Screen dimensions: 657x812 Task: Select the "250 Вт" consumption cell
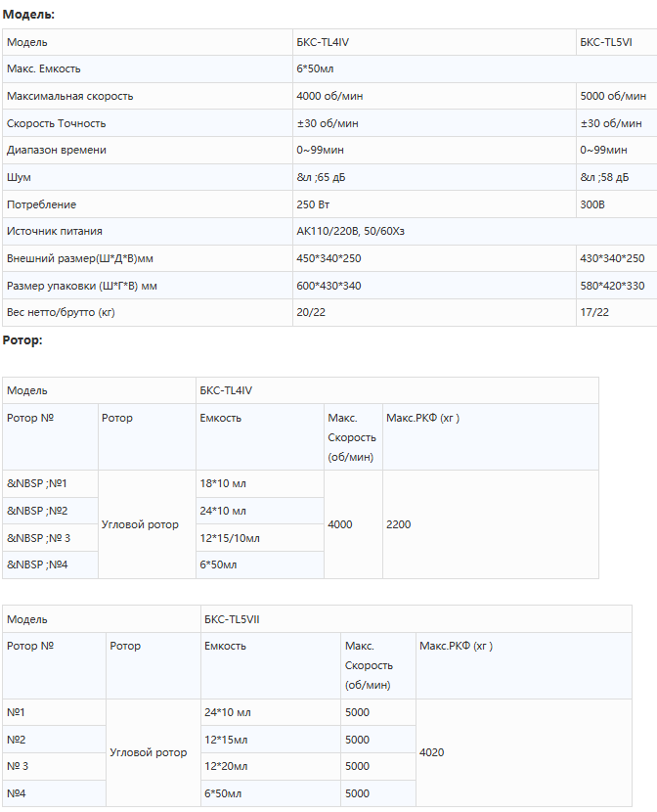pyautogui.click(x=316, y=204)
